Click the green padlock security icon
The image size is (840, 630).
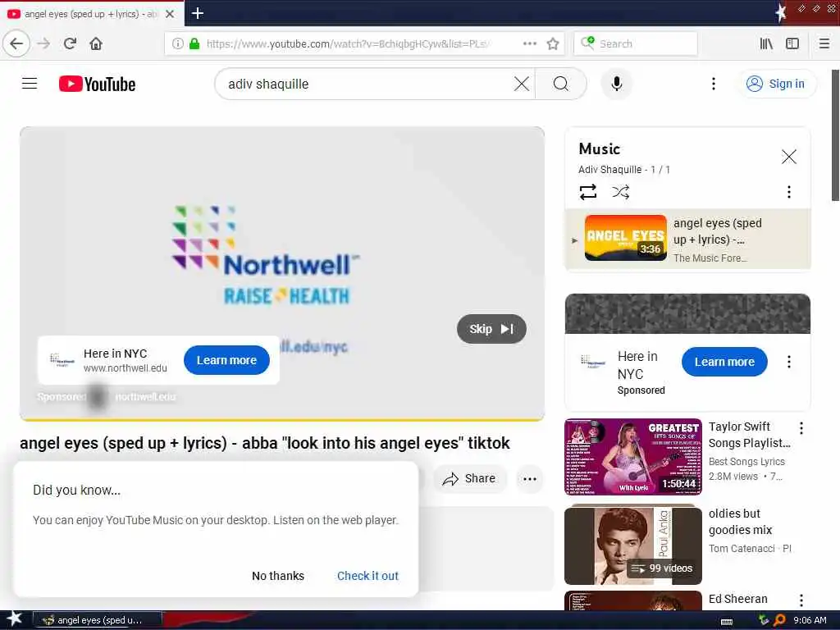tap(194, 43)
